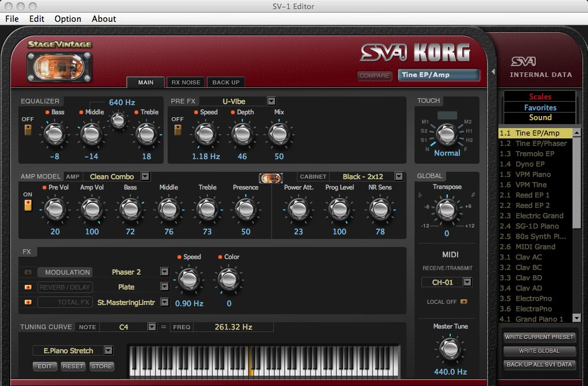Toggle the LOCAL OFF indicator

pos(464,302)
